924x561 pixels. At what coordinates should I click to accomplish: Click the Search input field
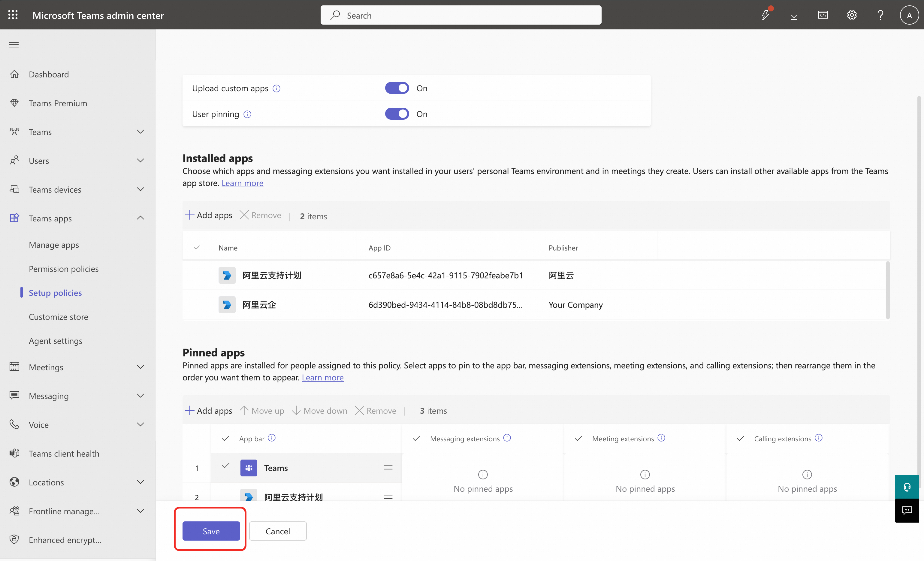[x=461, y=15]
